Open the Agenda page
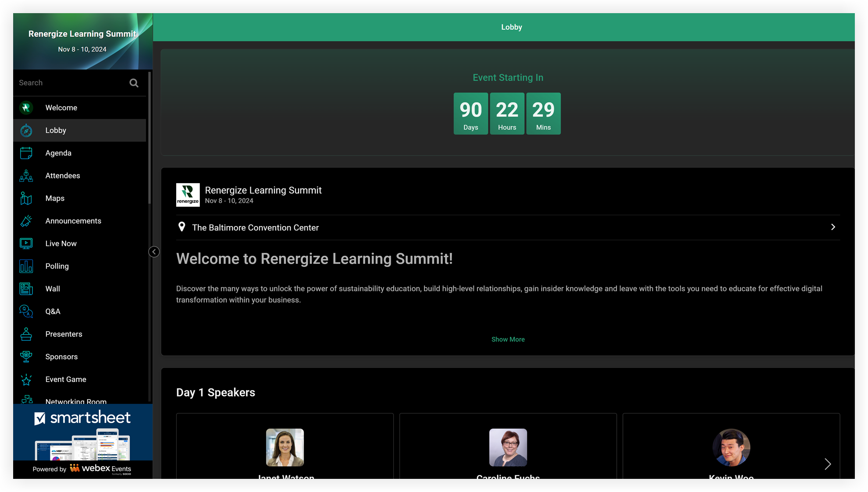The image size is (868, 492). (x=80, y=153)
